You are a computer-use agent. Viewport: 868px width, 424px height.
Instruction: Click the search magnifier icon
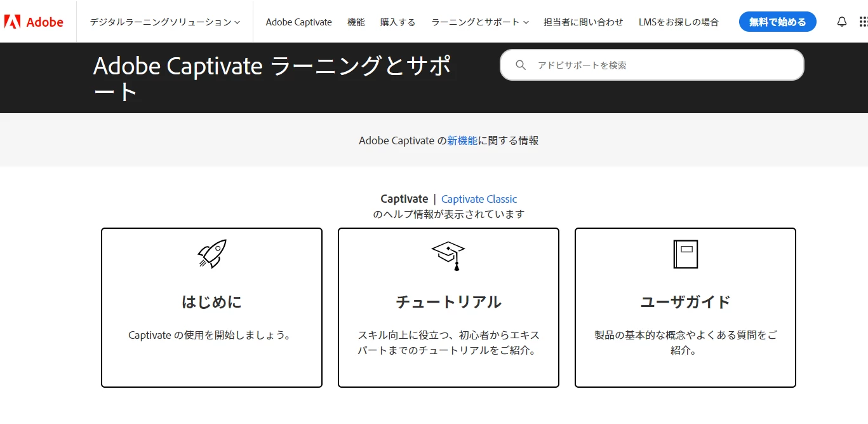point(521,65)
